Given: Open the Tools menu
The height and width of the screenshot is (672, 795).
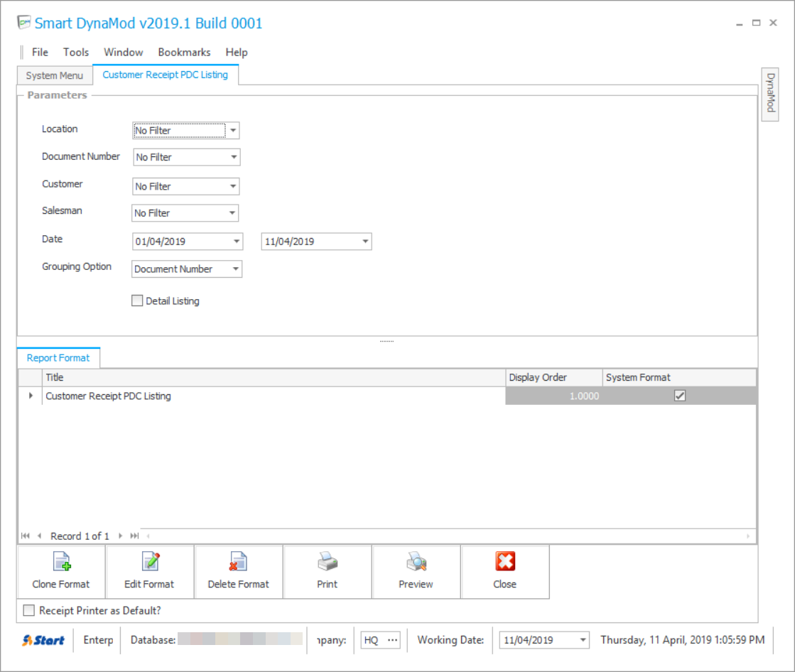Looking at the screenshot, I should tap(76, 52).
